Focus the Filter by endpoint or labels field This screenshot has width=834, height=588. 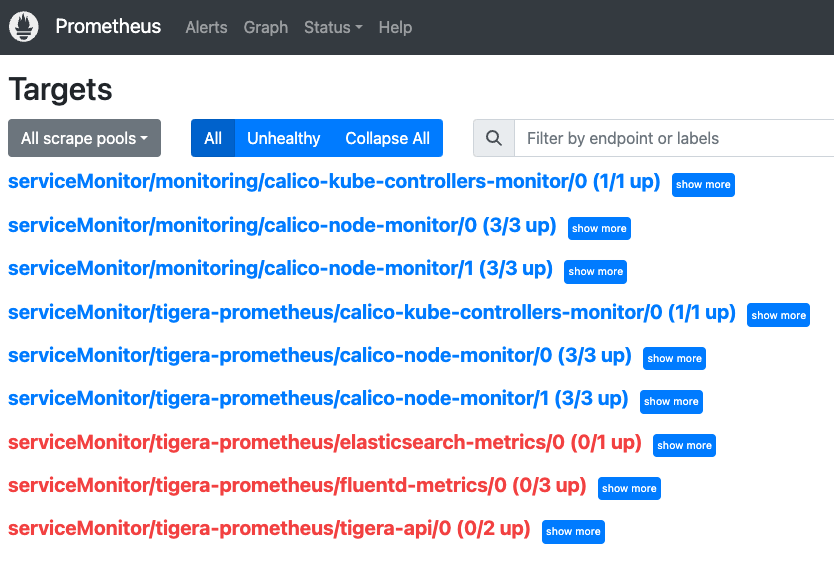coord(674,138)
